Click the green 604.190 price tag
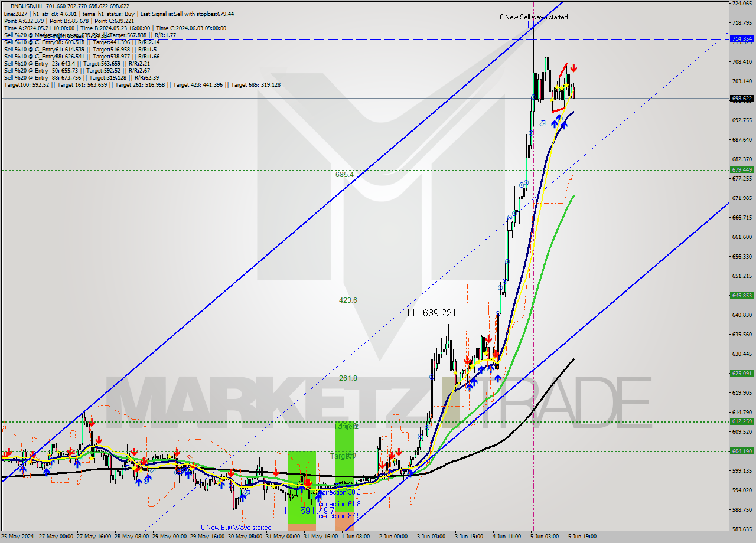The image size is (756, 543). [742, 451]
